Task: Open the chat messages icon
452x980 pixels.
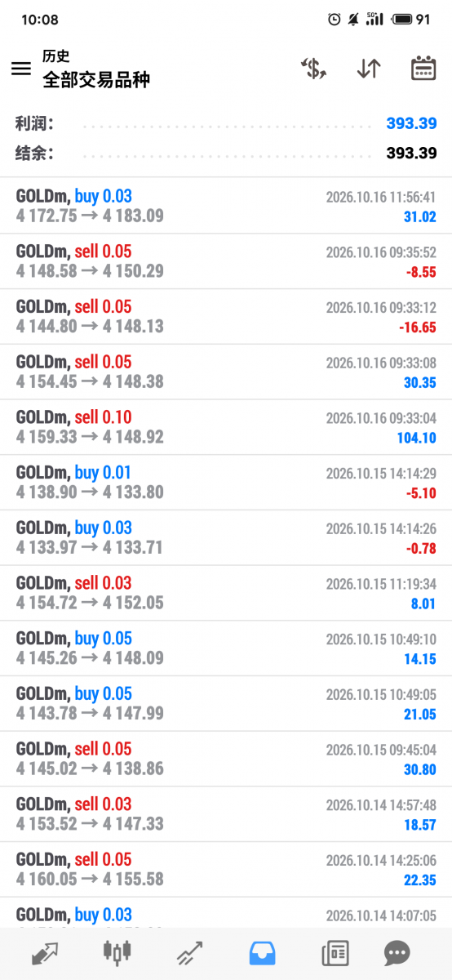Action: 397,952
